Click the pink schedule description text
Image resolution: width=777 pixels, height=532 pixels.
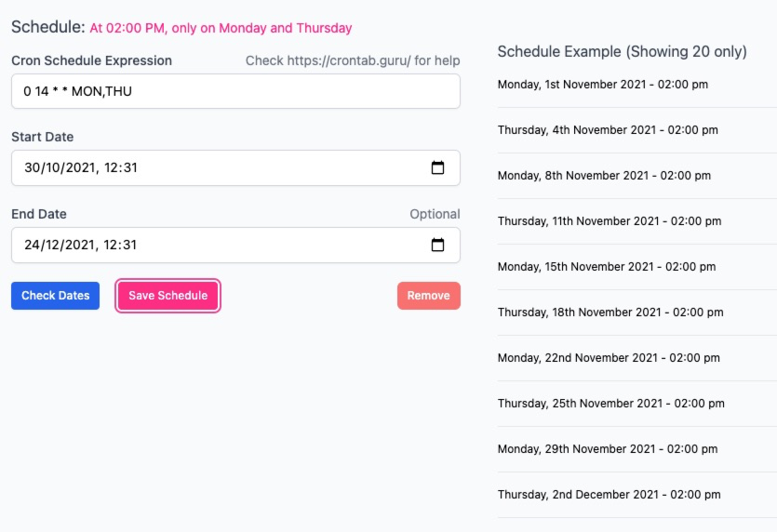pyautogui.click(x=221, y=28)
